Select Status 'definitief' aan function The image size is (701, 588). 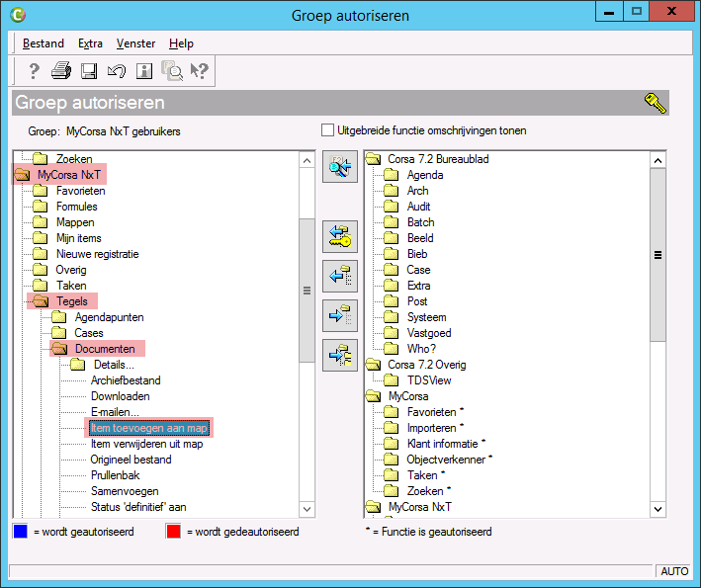point(138,507)
